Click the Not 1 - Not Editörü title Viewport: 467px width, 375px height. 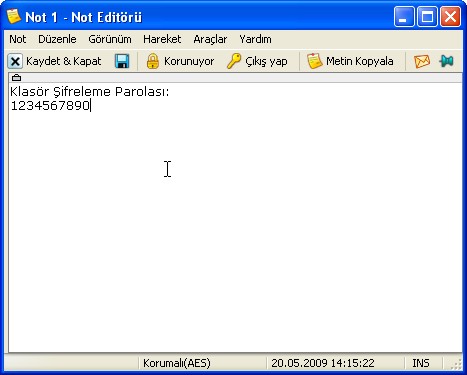[84, 17]
